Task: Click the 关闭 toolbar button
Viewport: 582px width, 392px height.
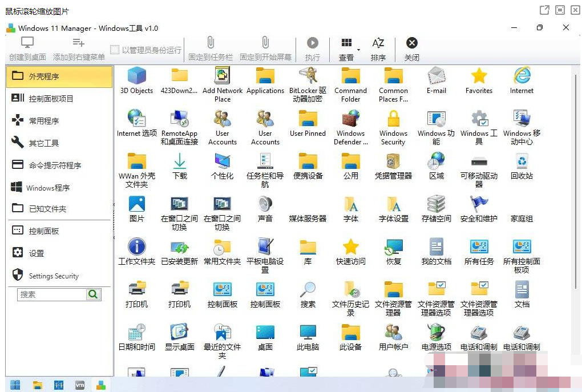Action: tap(411, 49)
